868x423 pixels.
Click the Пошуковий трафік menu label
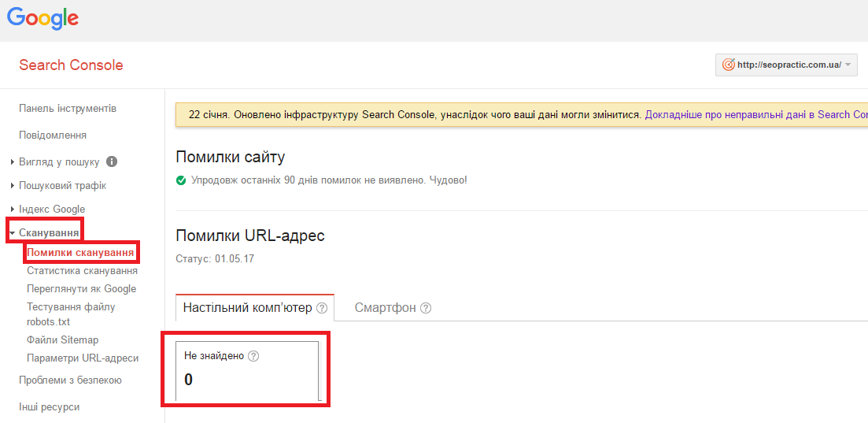(x=62, y=186)
